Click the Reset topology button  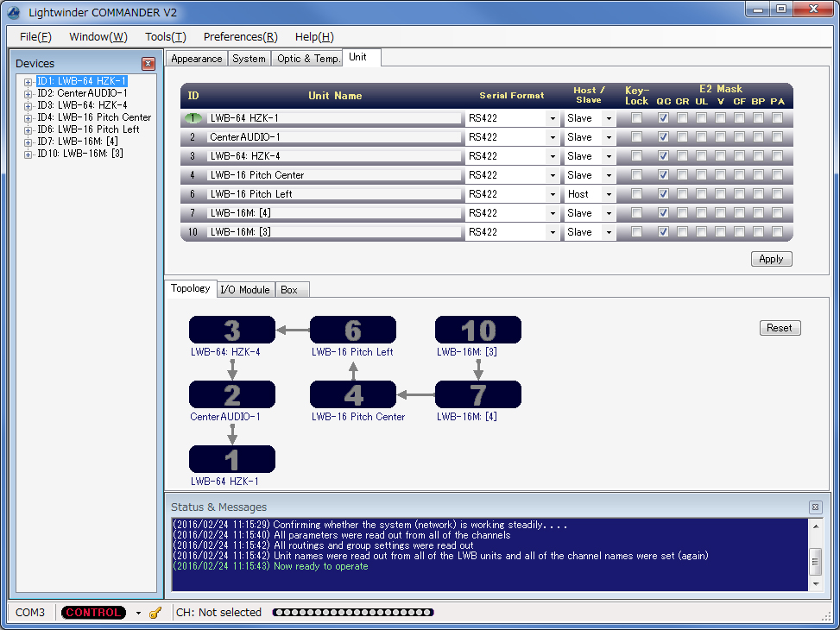click(780, 328)
